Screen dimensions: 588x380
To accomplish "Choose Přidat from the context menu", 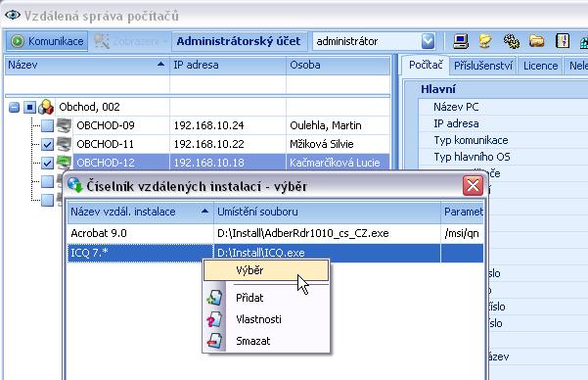I will 266,298.
